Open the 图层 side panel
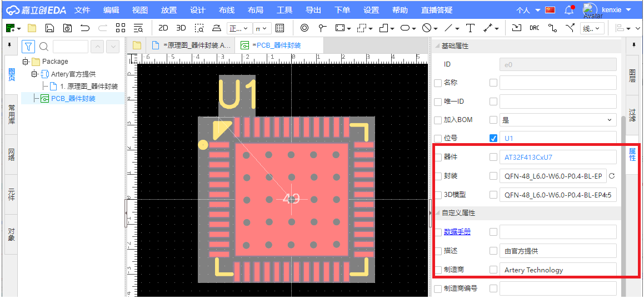Screen dimensions: 644x299 [x=632, y=76]
